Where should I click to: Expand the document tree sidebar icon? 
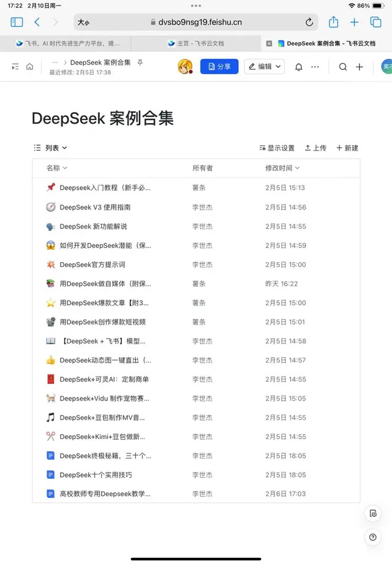[x=15, y=67]
